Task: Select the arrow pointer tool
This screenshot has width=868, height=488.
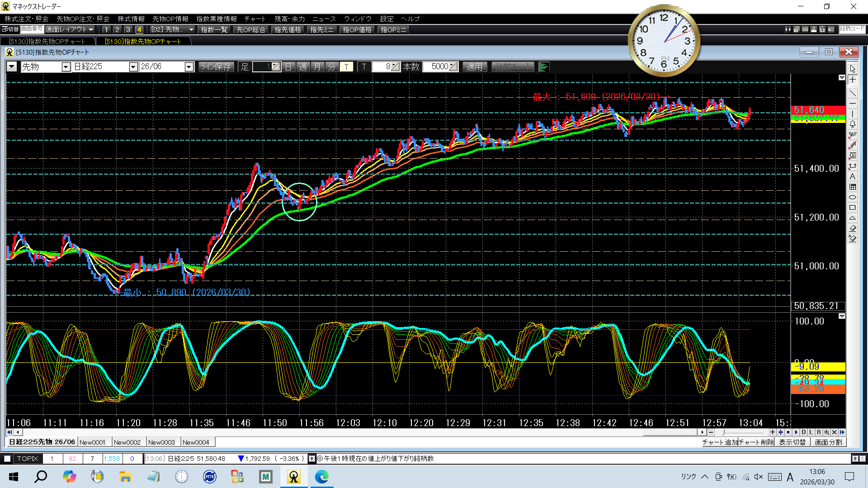Action: (852, 69)
